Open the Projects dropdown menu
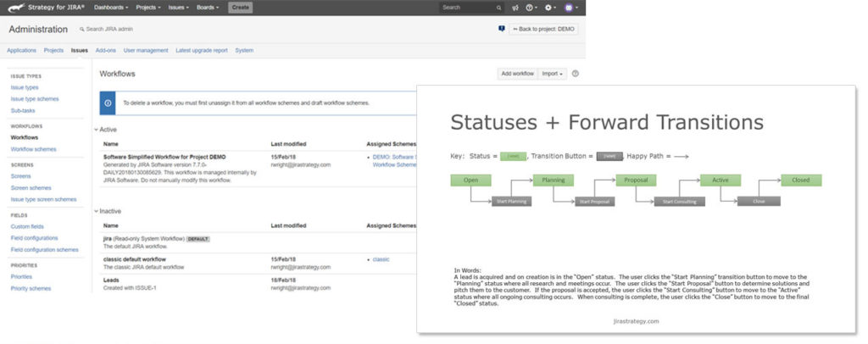 tap(148, 8)
